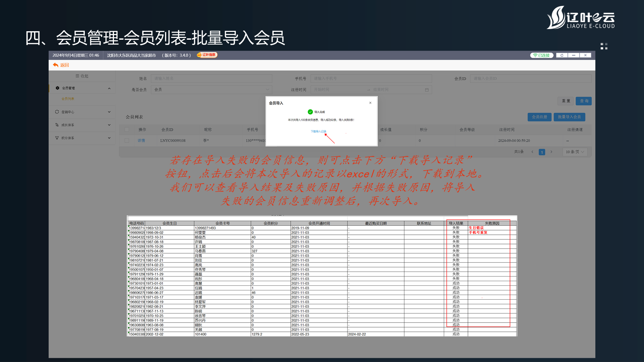The width and height of the screenshot is (644, 362).
Task: Click the 成长体系 sidebar icon
Action: click(57, 125)
